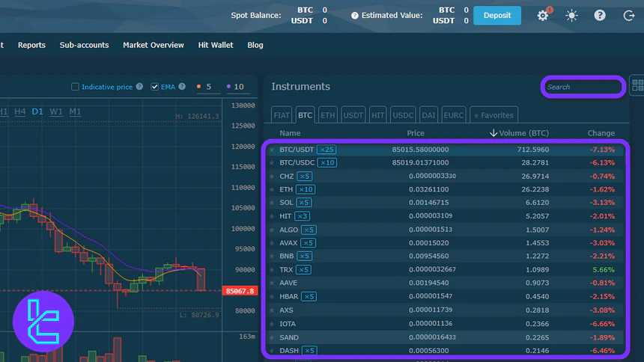Sort instruments by Name column
This screenshot has height=362, width=644.
[x=290, y=133]
